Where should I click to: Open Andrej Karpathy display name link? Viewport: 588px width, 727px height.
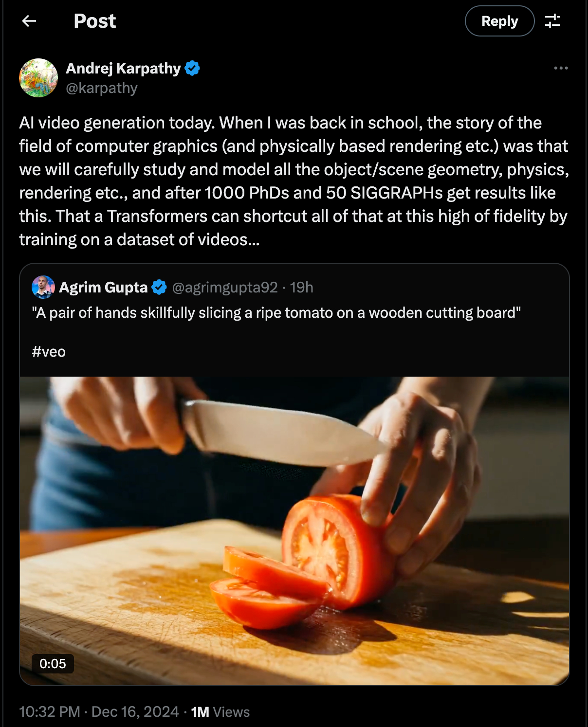(x=123, y=68)
